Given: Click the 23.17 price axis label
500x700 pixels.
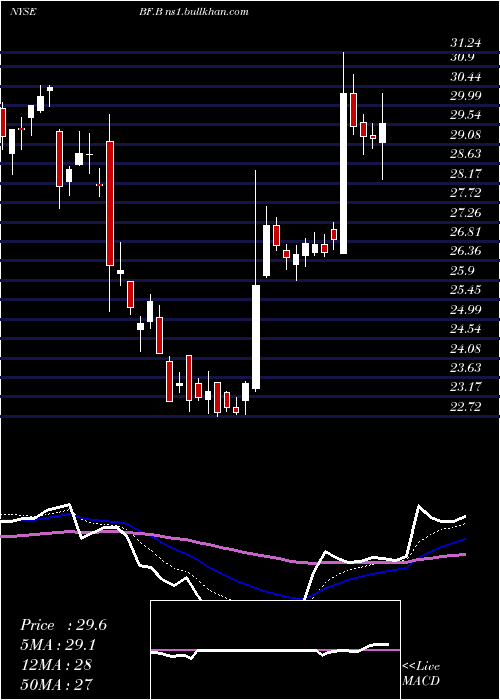Looking at the screenshot, I should click(465, 387).
